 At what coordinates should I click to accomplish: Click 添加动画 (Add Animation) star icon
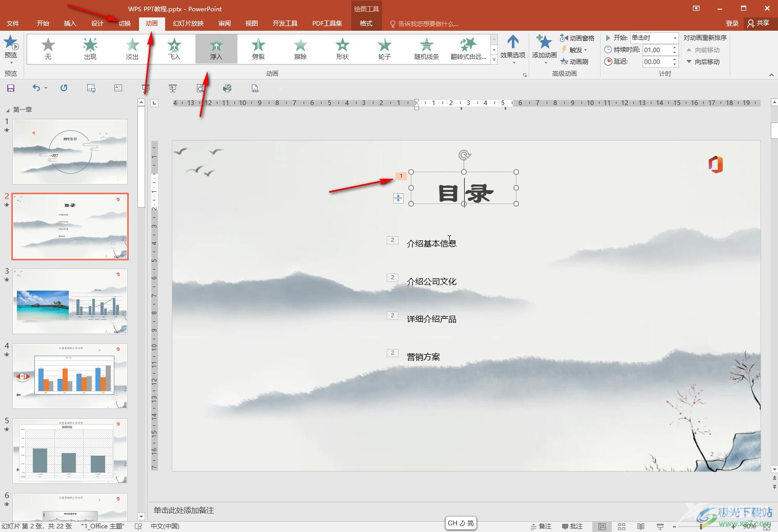(544, 43)
